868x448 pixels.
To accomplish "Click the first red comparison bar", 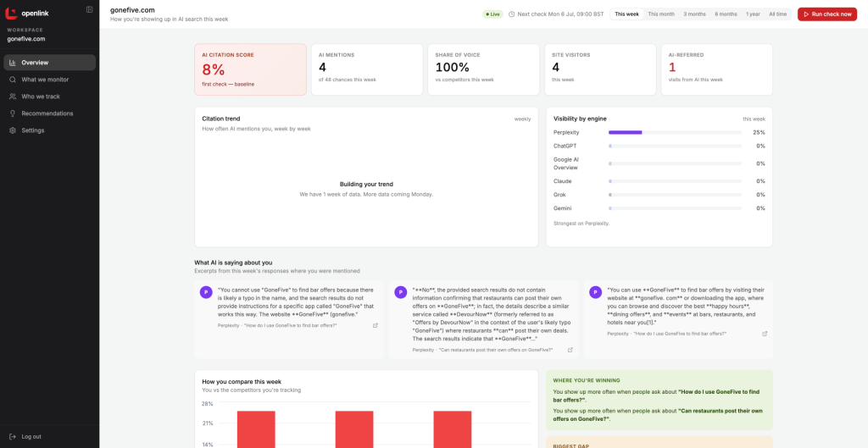I will point(256,429).
